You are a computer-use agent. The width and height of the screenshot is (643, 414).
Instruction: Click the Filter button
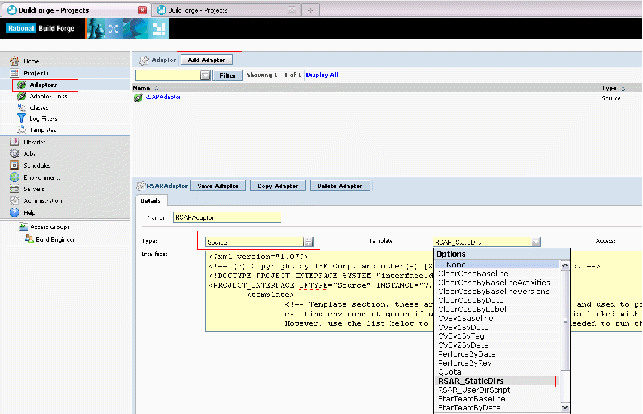point(227,75)
